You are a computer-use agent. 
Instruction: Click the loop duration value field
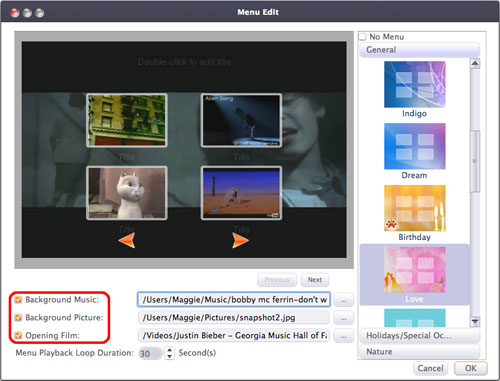pyautogui.click(x=150, y=353)
